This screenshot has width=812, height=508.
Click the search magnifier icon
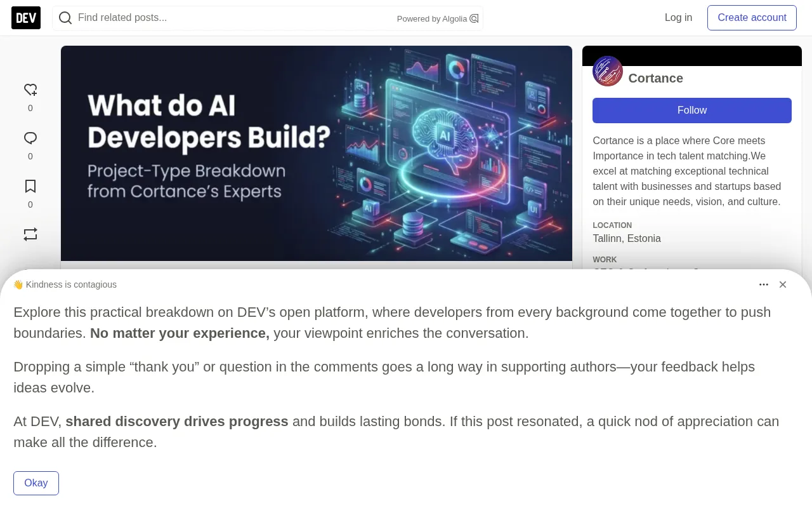(65, 18)
